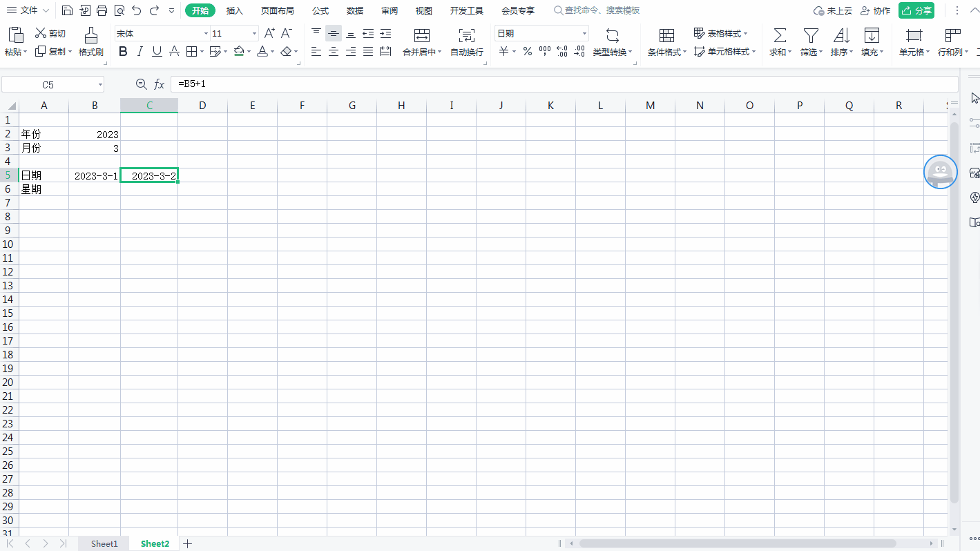Decrease font size with the A- icon
The image size is (980, 551).
287,33
